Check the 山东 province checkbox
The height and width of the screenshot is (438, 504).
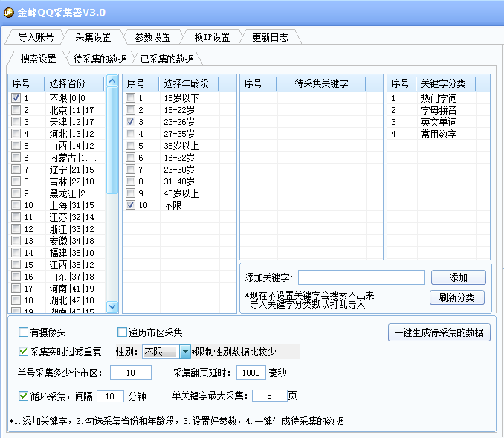pos(16,276)
